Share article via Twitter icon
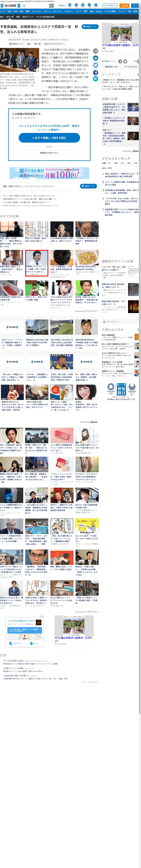This screenshot has height=868, width=141. click(x=96, y=65)
